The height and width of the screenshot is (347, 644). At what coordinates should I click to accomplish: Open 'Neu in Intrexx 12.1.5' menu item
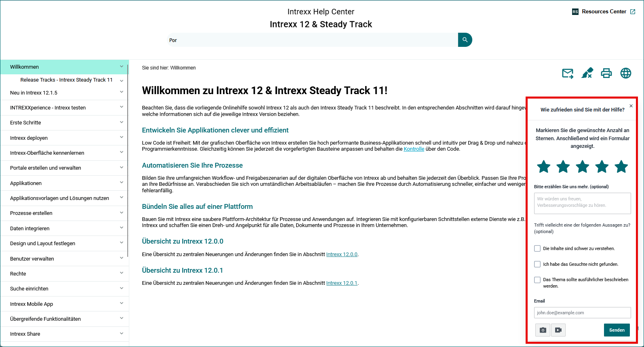pyautogui.click(x=34, y=93)
